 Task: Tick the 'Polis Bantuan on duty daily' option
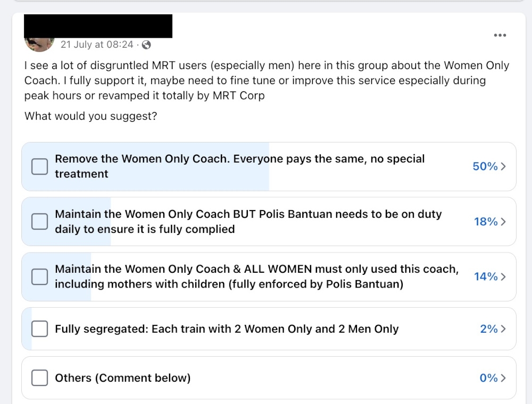point(39,222)
